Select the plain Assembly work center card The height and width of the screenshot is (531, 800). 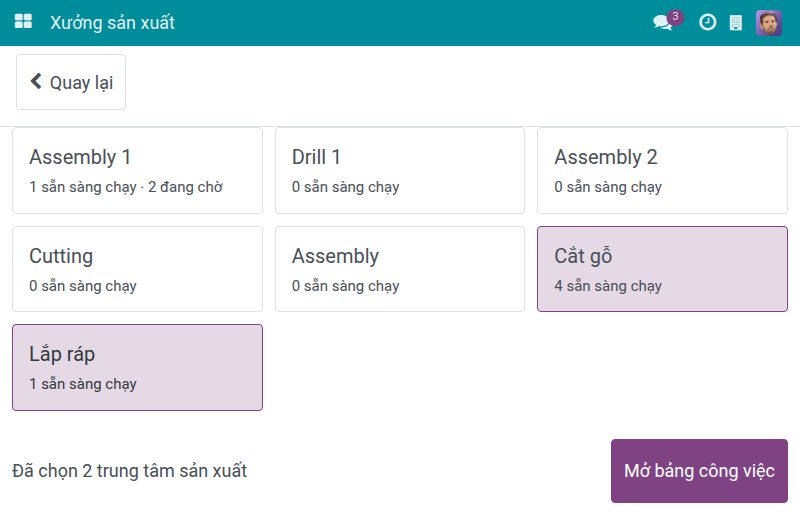tap(399, 269)
